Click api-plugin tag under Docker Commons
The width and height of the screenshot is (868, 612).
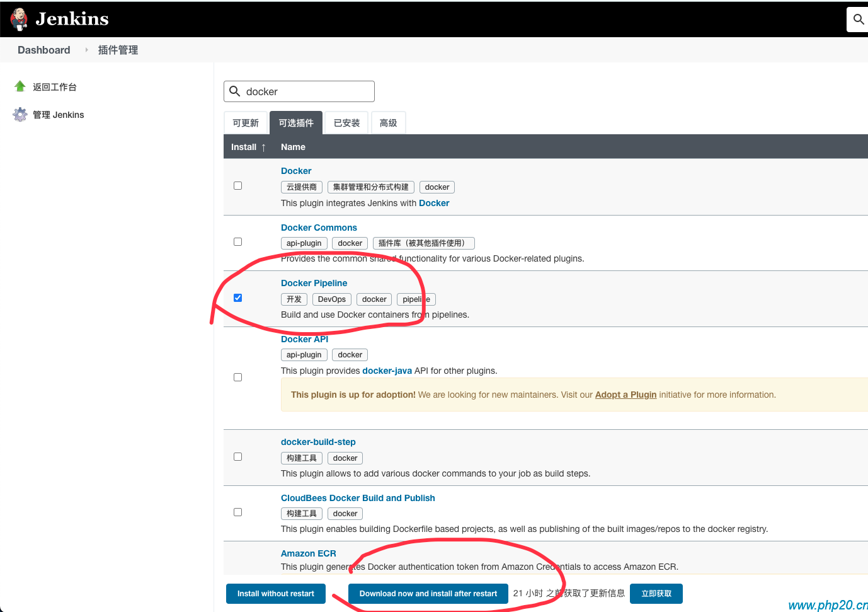point(304,243)
